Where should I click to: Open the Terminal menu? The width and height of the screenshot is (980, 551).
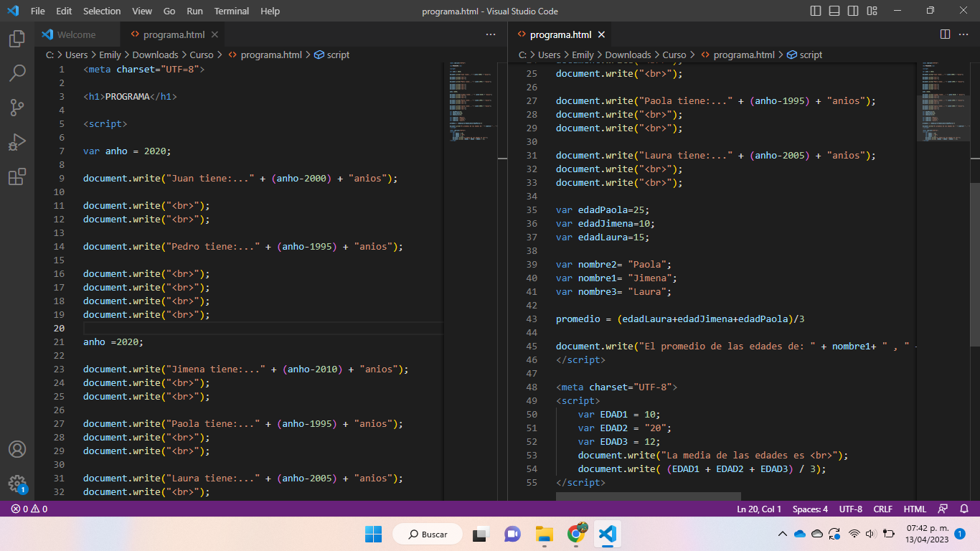click(232, 11)
